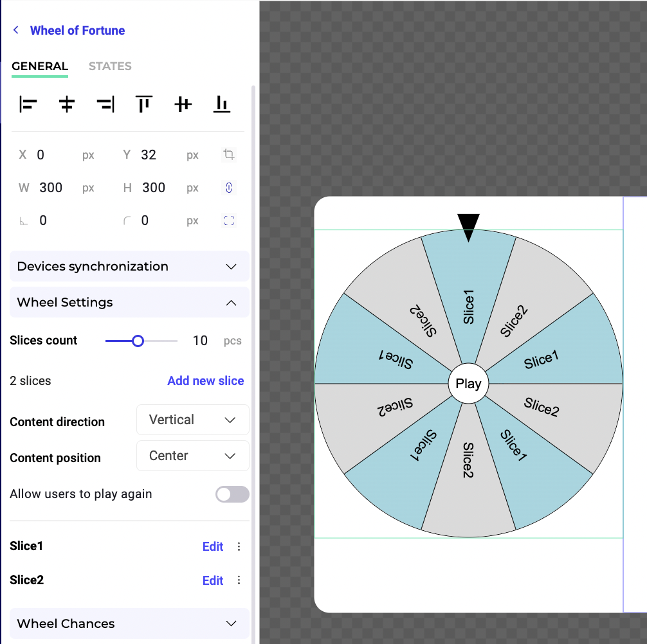This screenshot has width=647, height=644.
Task: Click the align top icon
Action: pos(144,104)
